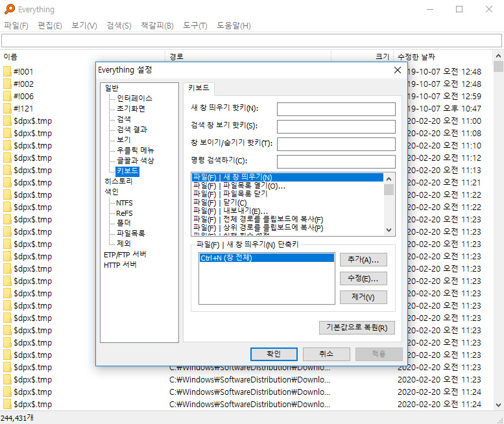Screen dimensions: 504x424
Task: Select the 키보드 tab
Action: coord(198,88)
